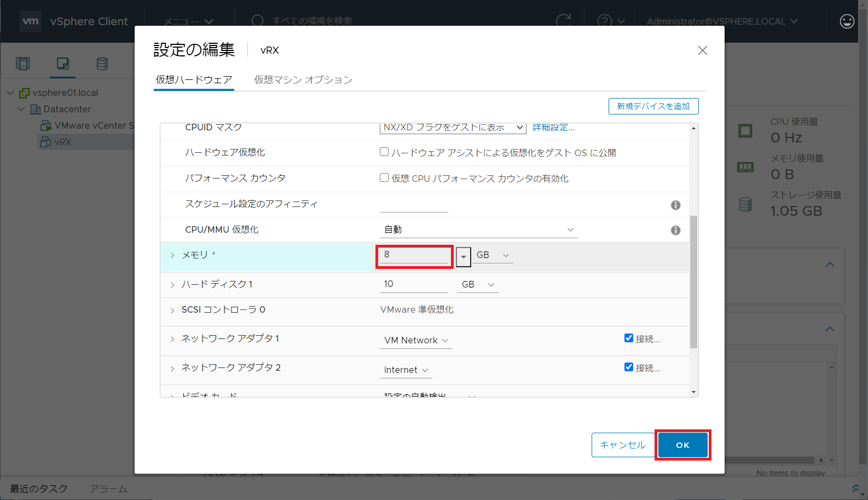Open the Alarms tab
The image size is (868, 500).
click(108, 488)
